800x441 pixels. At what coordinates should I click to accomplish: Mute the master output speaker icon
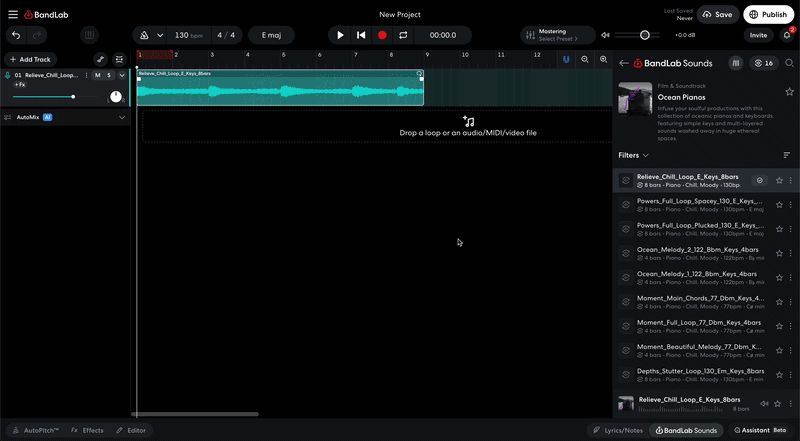pos(605,35)
